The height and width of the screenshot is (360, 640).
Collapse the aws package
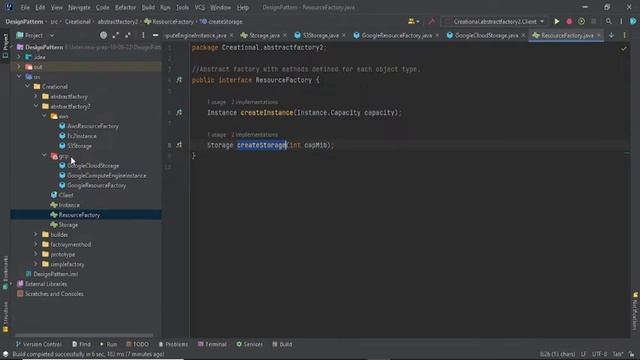(x=44, y=116)
